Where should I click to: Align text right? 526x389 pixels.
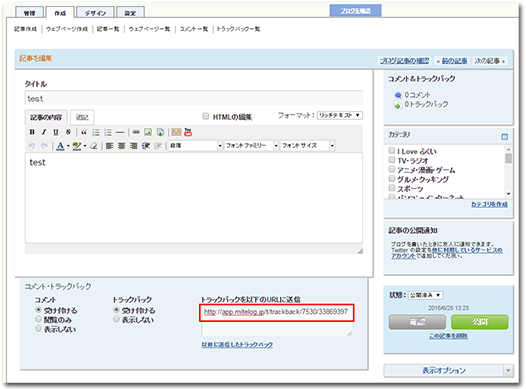click(x=134, y=146)
